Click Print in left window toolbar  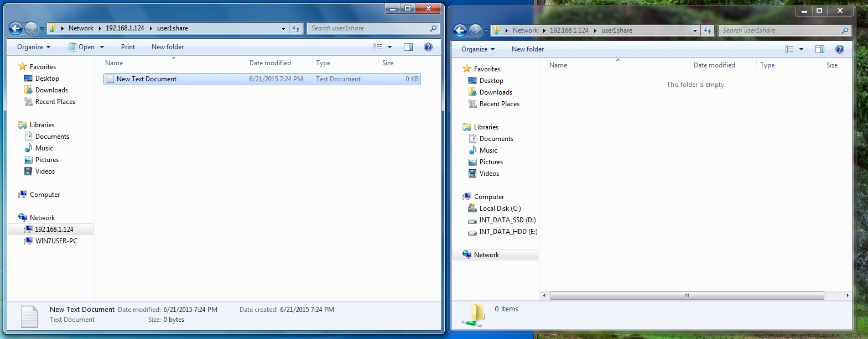[x=128, y=47]
